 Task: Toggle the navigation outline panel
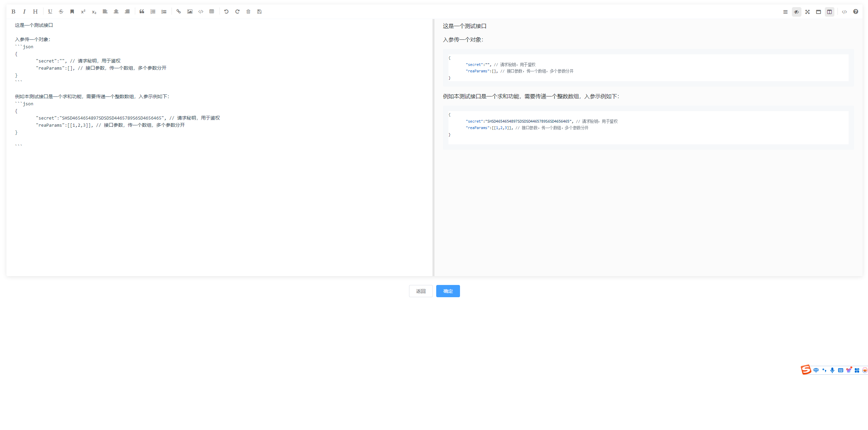[785, 12]
